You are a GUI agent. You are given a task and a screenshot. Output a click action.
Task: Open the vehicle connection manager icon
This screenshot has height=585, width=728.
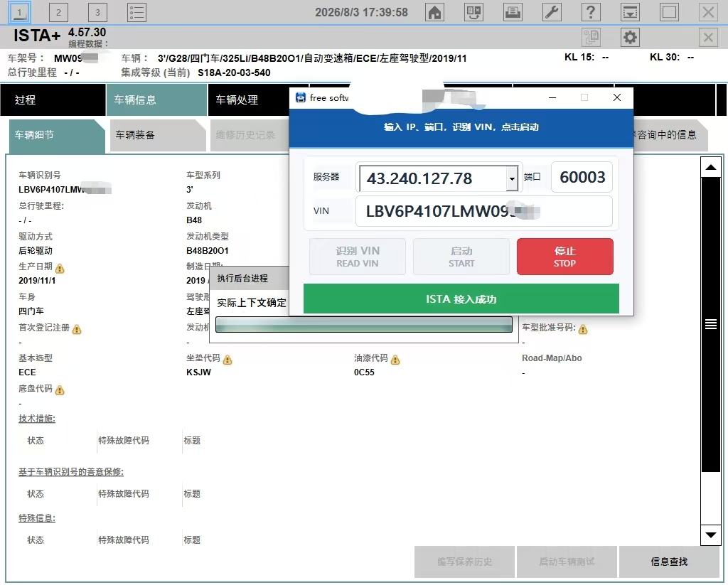473,12
